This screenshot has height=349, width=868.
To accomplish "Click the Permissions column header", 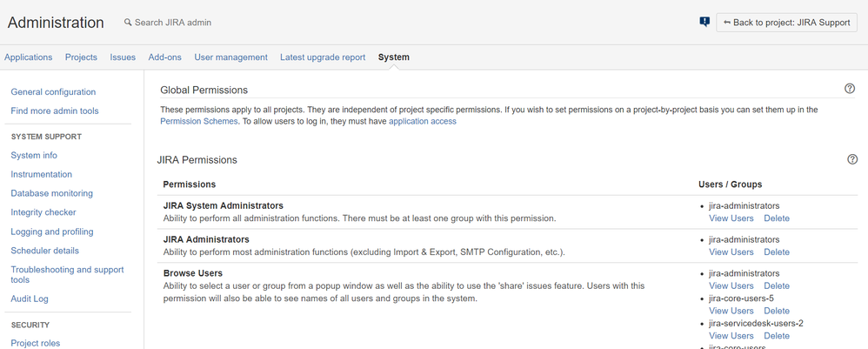I will (x=190, y=184).
